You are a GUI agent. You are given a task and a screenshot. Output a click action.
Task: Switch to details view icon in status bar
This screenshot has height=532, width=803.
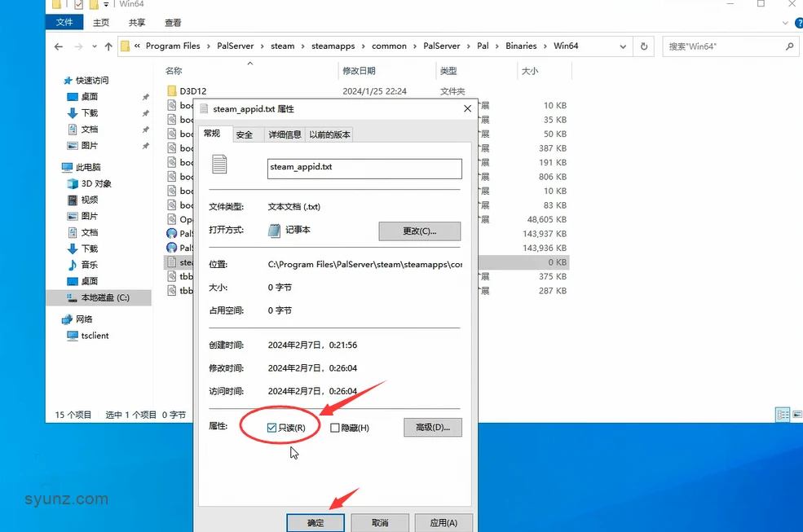coord(783,414)
